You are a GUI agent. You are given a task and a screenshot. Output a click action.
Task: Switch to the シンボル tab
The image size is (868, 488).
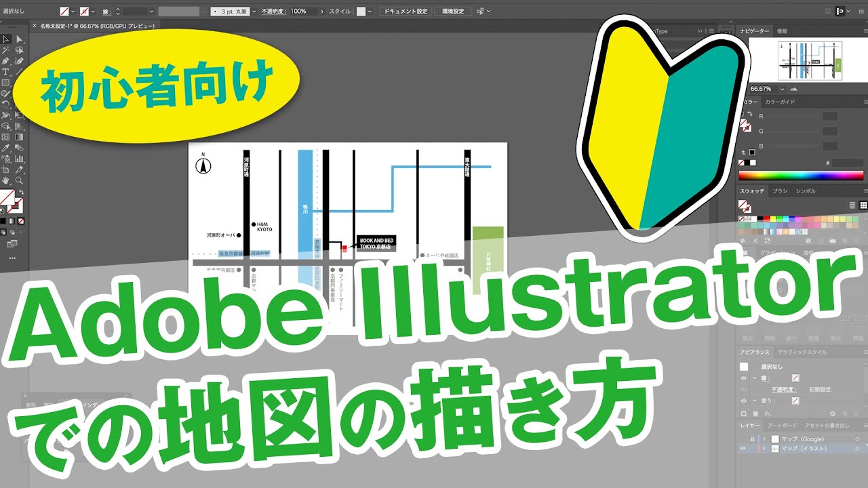point(806,191)
